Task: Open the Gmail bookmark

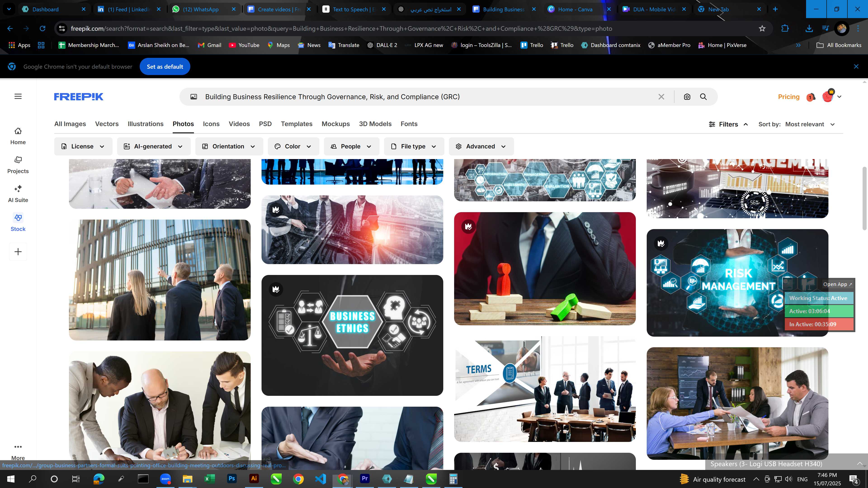Action: (x=210, y=45)
